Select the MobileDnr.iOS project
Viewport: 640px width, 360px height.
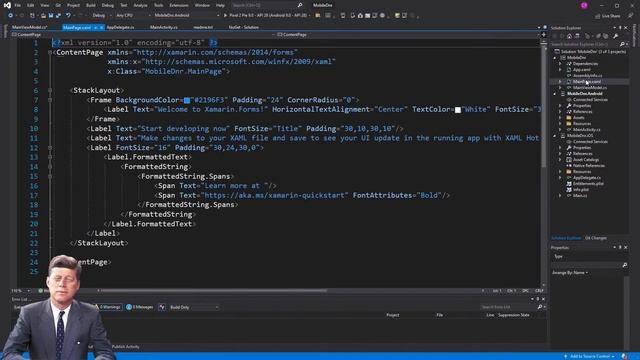click(580, 136)
